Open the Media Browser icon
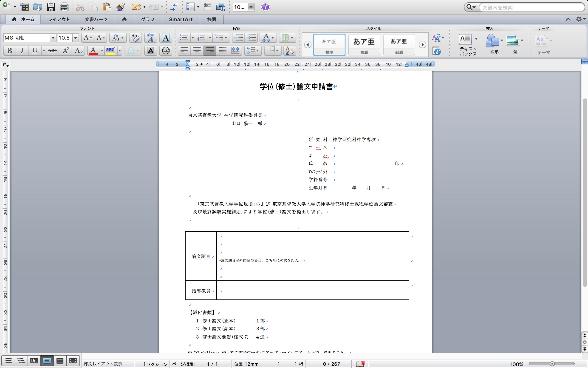 (221, 7)
